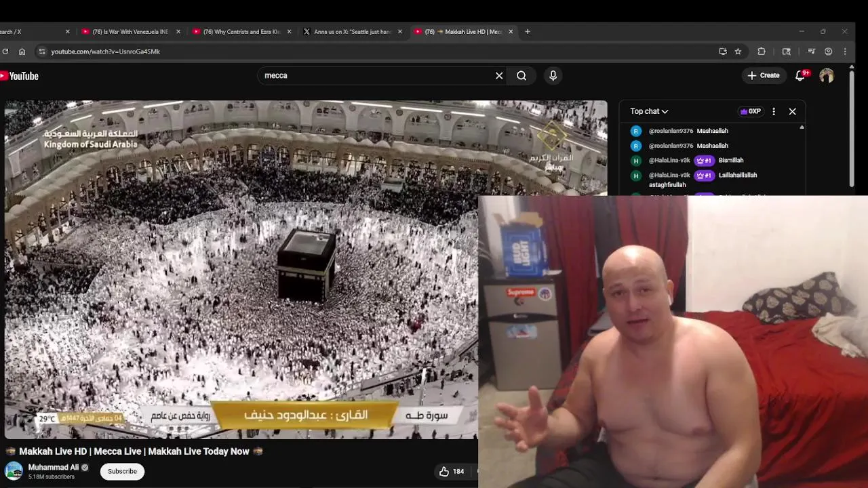Open live chat more options menu

(774, 111)
